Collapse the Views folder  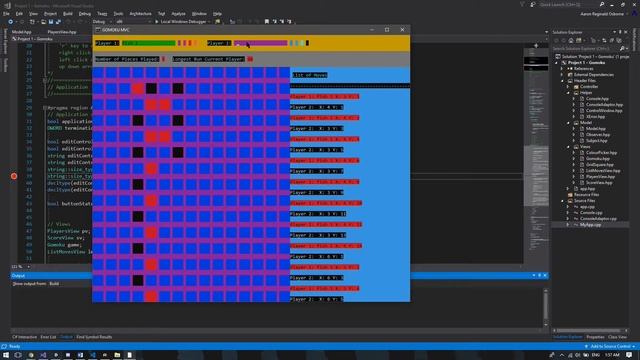point(568,147)
